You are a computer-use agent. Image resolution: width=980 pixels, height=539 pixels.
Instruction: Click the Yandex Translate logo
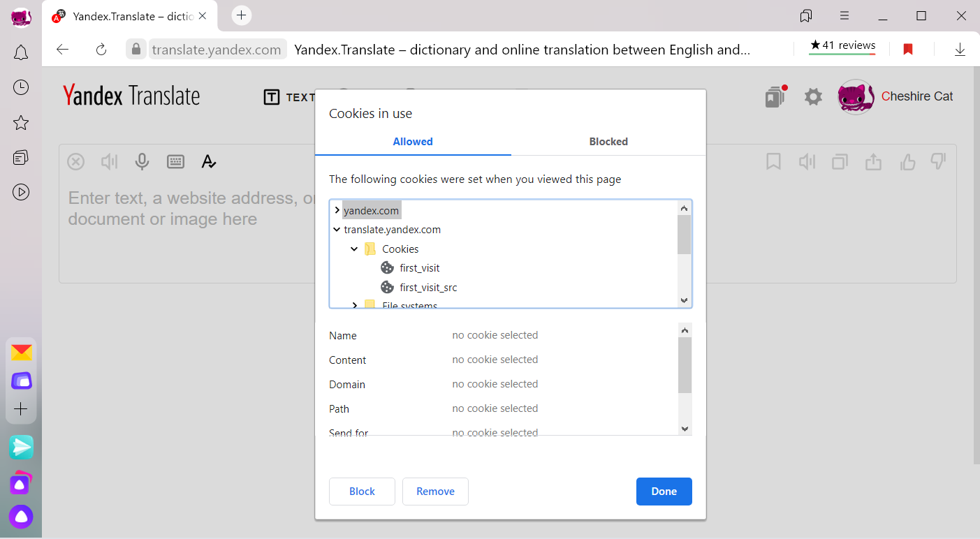131,96
